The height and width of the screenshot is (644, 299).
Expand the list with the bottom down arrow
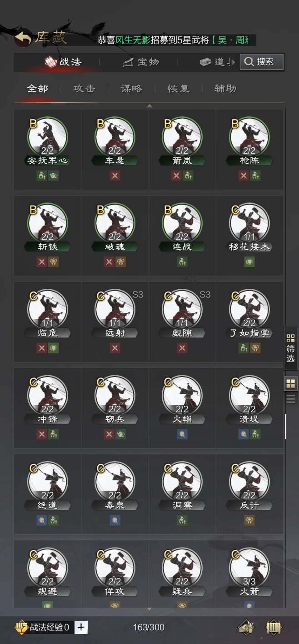coord(149,609)
